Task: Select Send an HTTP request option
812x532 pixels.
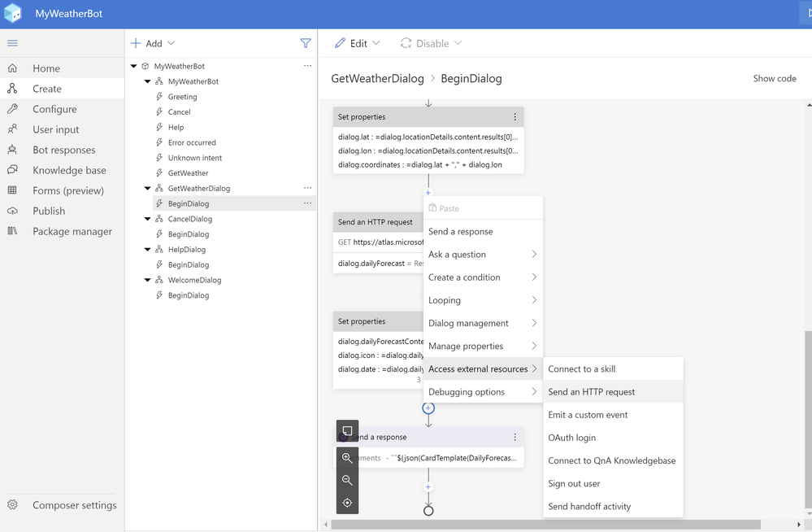Action: click(x=613, y=391)
